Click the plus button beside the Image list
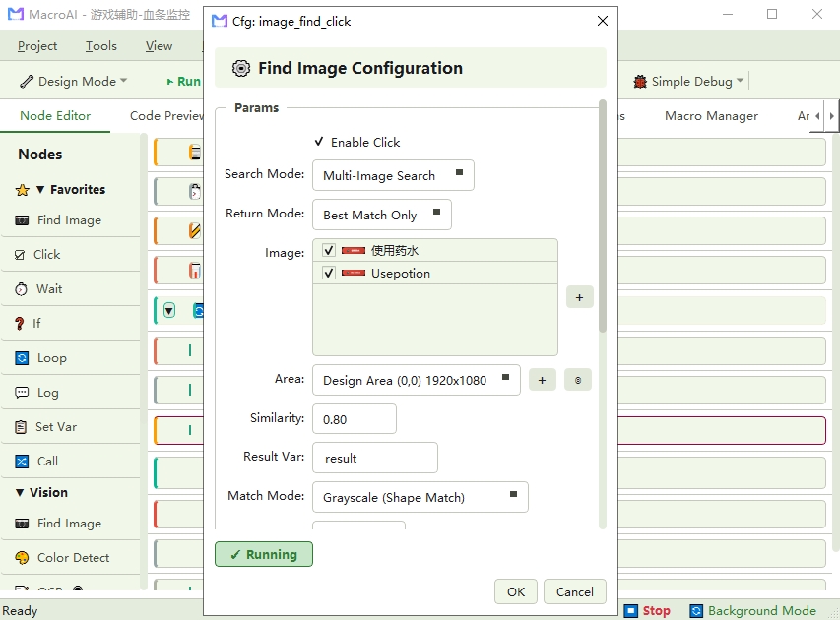This screenshot has width=840, height=620. click(x=580, y=297)
